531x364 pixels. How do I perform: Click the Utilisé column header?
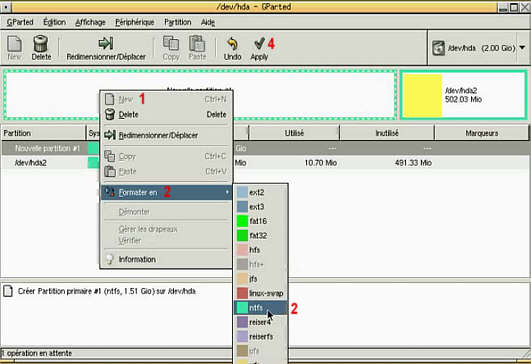tap(294, 133)
